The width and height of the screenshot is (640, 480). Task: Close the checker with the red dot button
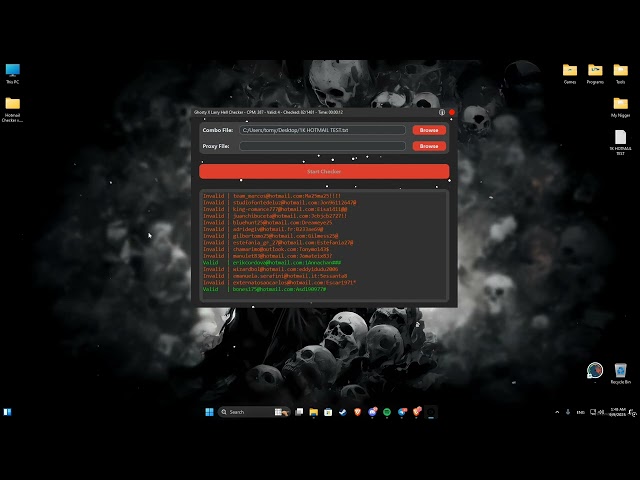(x=452, y=112)
